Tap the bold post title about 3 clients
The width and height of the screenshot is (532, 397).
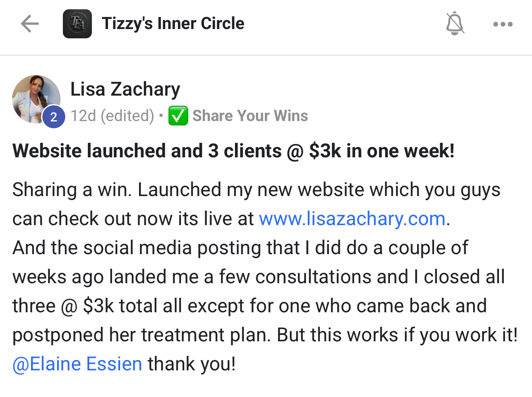coord(233,151)
